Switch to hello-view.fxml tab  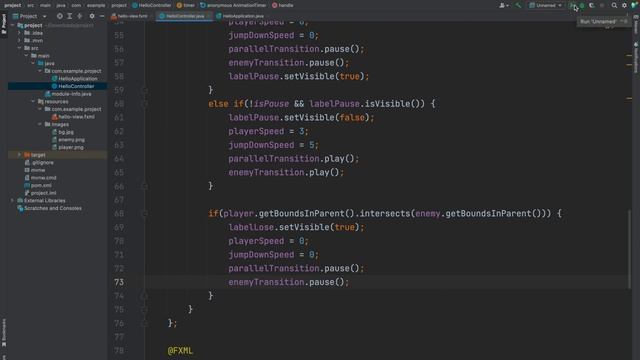click(129, 16)
